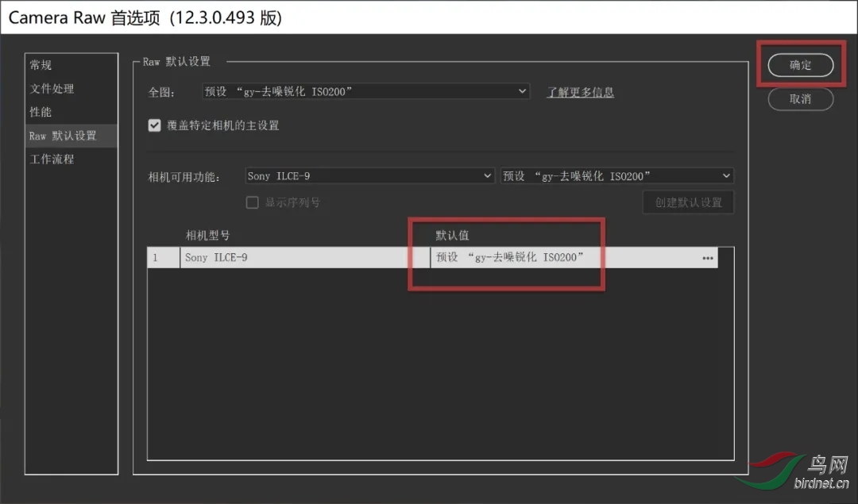The image size is (858, 504).
Task: Open the 文件处理 section
Action: 52,89
